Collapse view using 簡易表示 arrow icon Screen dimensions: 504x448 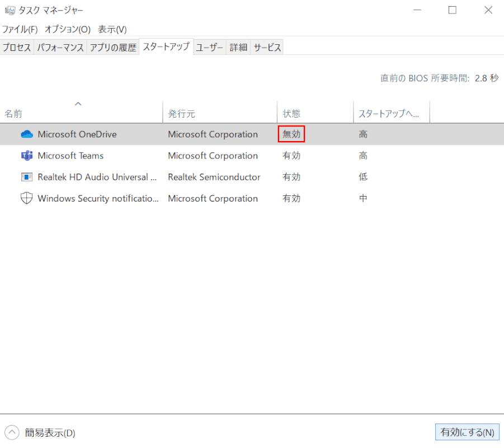12,432
